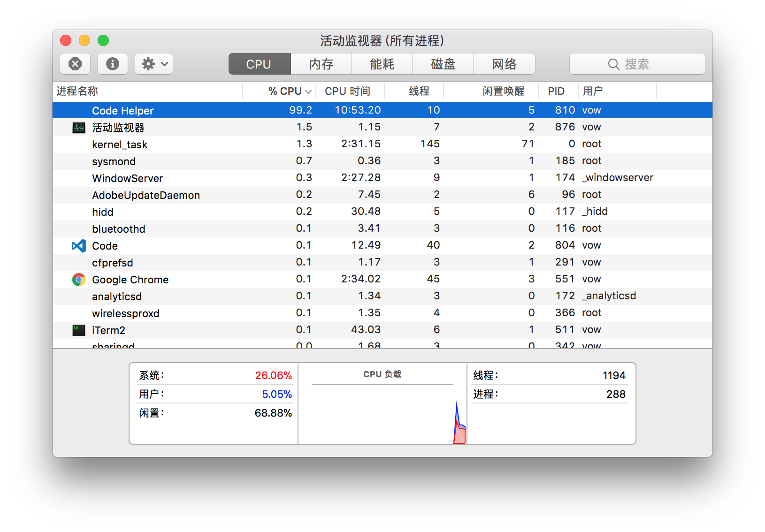
Task: Toggle sort by the 线程 column header
Action: pyautogui.click(x=419, y=91)
